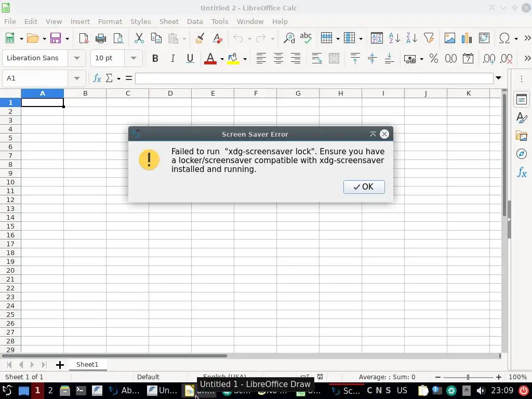532x399 pixels.
Task: Click Insert Pivot Table icon
Action: pyautogui.click(x=484, y=38)
